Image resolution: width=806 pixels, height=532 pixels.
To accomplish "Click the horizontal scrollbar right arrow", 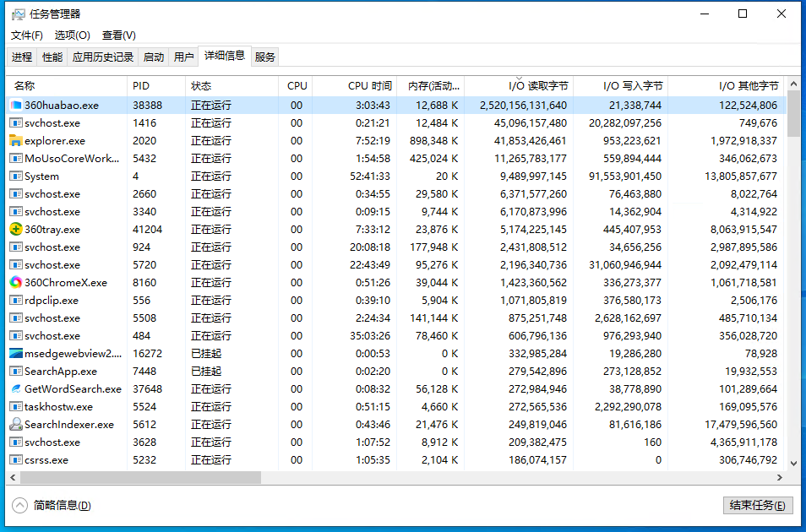I will tap(780, 478).
